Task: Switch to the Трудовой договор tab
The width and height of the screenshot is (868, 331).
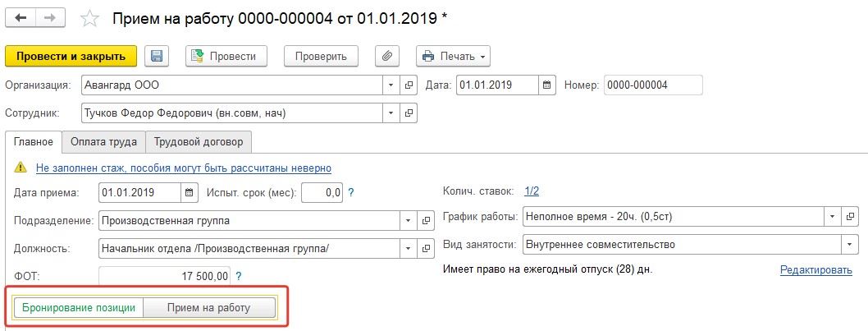Action: pos(199,141)
